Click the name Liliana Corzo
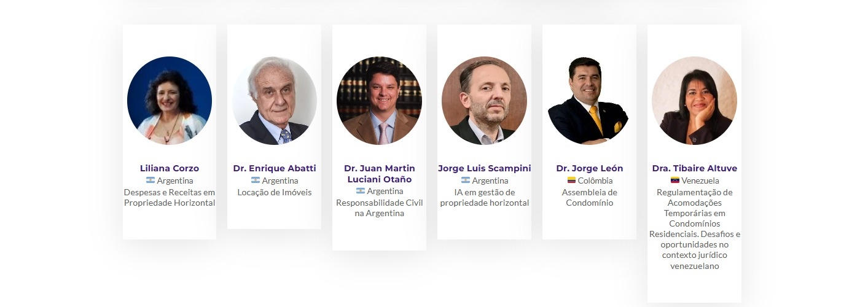The image size is (868, 307). point(170,168)
